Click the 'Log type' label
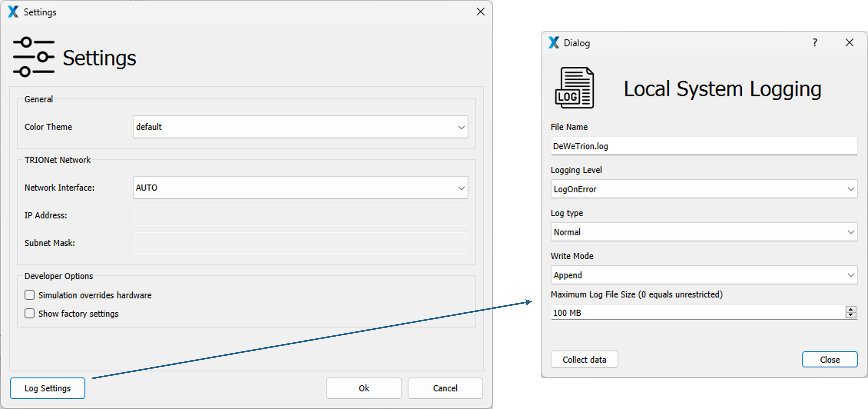The image size is (868, 409). click(567, 213)
